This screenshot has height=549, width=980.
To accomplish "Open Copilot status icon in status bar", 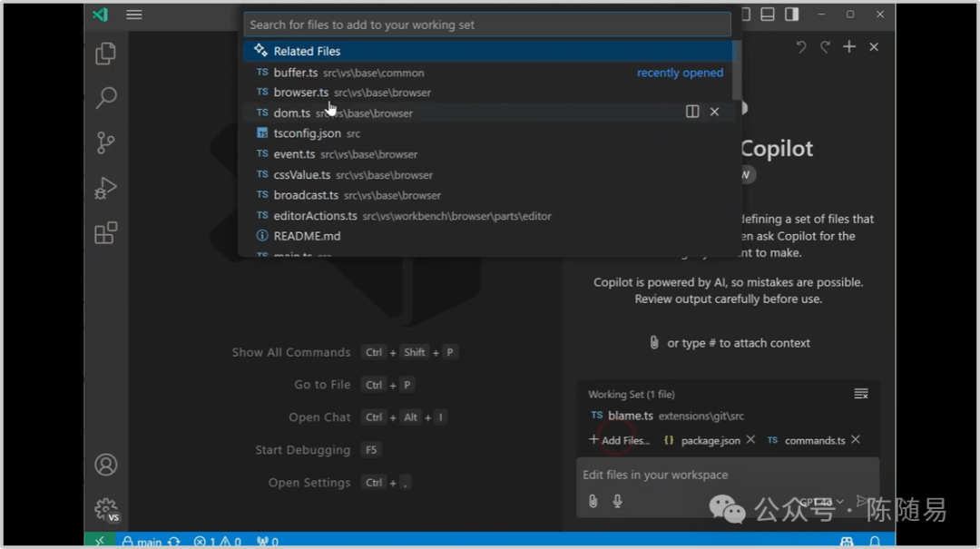I will 847,542.
